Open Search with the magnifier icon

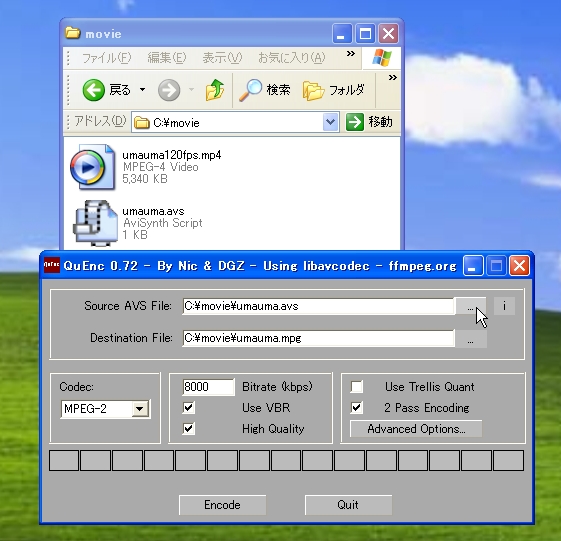tap(250, 90)
